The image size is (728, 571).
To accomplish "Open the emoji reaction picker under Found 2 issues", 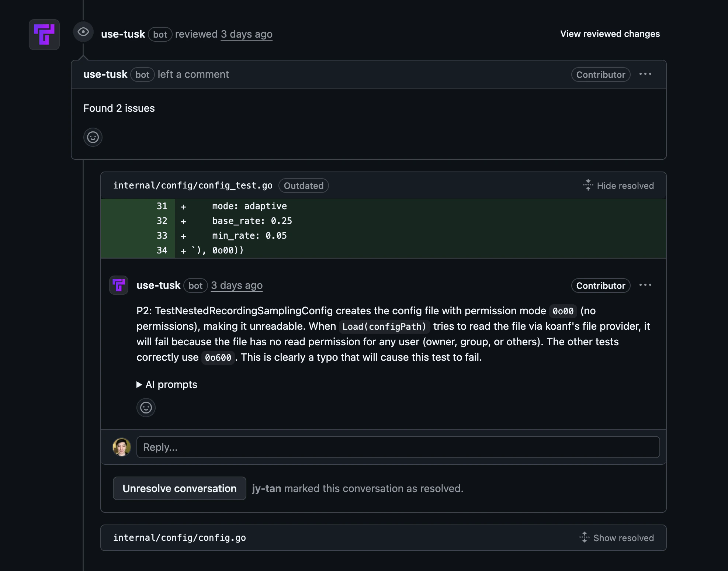I will (x=93, y=137).
